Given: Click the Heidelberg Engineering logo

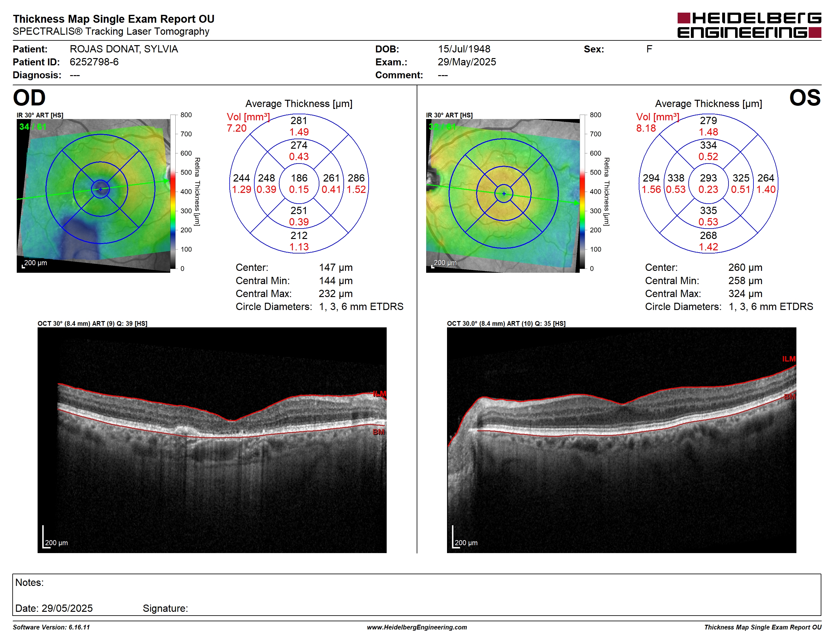Looking at the screenshot, I should (x=749, y=25).
